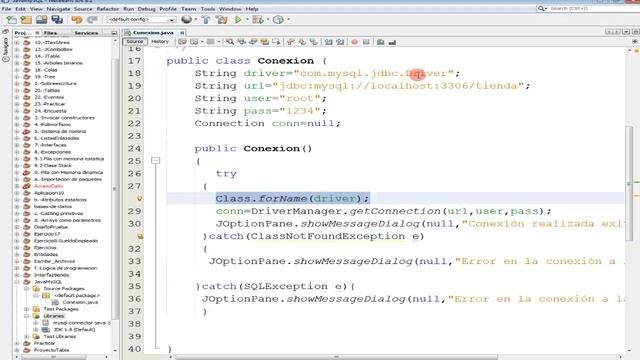
Task: Open the File menu
Action: pos(7,9)
